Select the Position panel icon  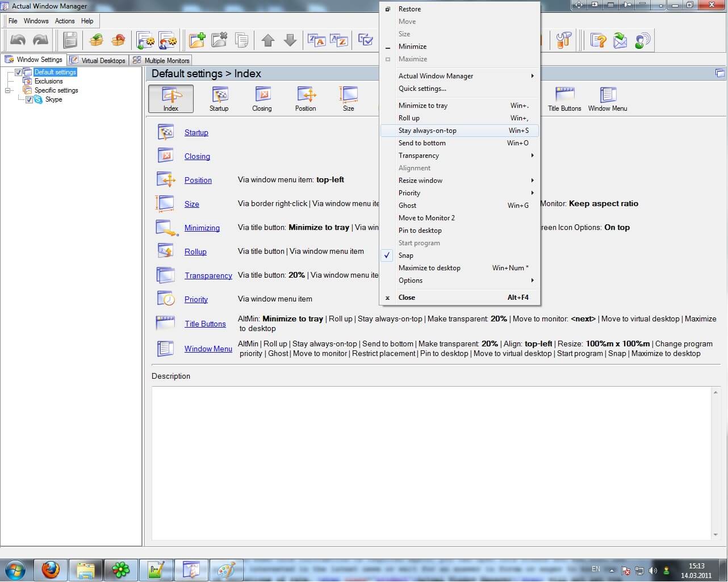point(306,99)
